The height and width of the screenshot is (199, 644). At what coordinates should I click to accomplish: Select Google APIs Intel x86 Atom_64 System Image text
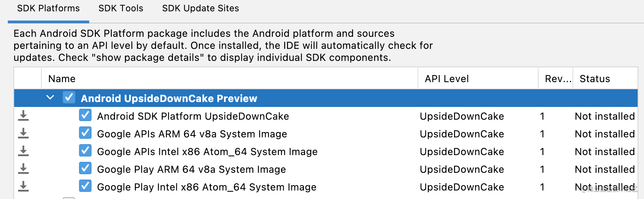pyautogui.click(x=207, y=152)
